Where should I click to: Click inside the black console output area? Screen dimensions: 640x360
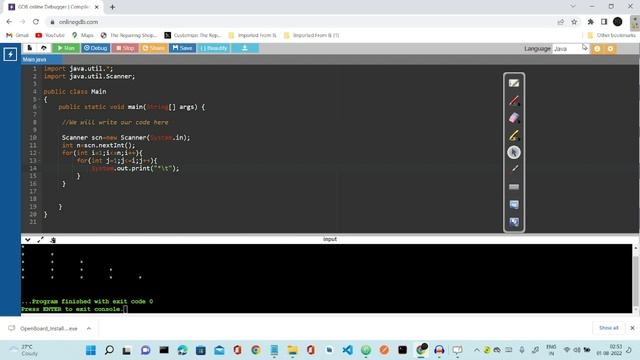click(327, 278)
